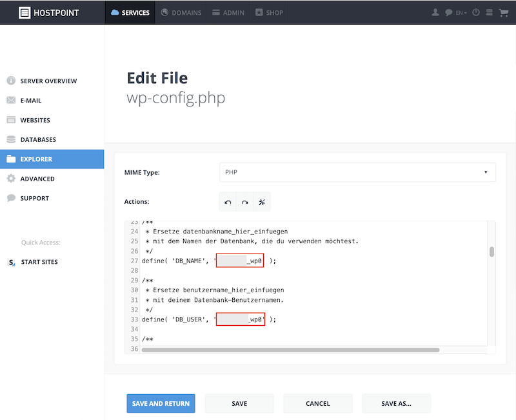516x420 pixels.
Task: Switch to the Domains tab
Action: coord(181,12)
